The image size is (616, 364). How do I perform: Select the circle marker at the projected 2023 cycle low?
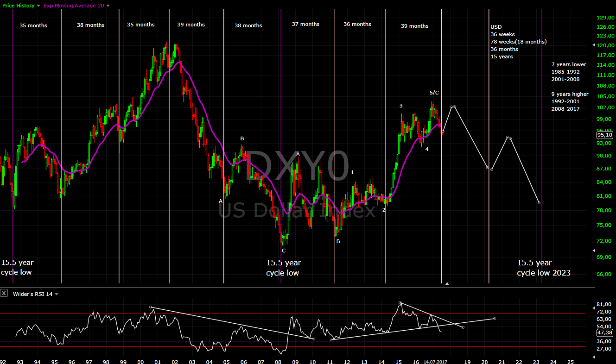click(x=539, y=202)
